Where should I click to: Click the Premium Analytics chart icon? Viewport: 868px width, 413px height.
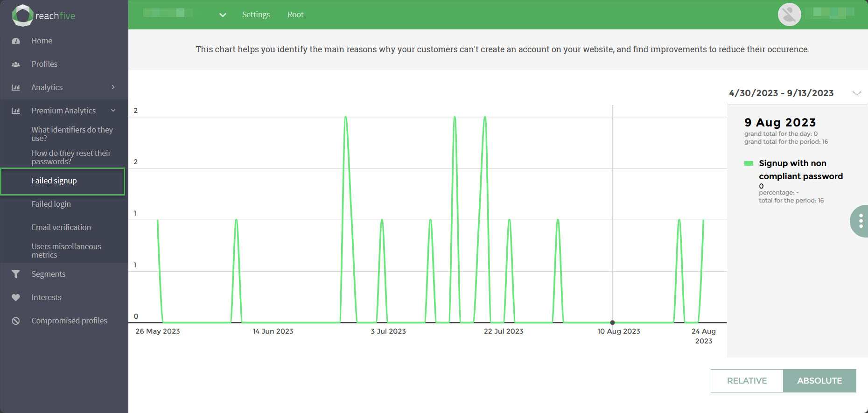coord(16,111)
